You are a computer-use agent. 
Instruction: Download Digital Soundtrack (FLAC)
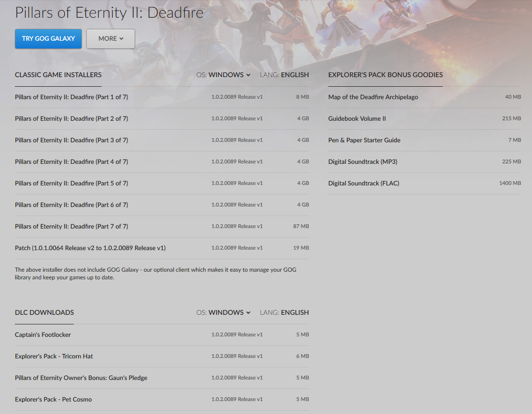point(425,183)
